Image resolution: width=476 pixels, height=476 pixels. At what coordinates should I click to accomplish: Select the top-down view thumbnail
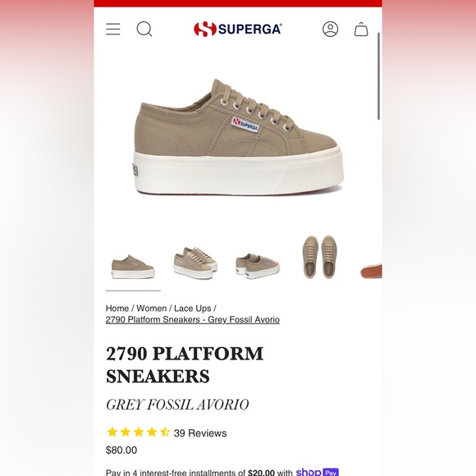320,257
